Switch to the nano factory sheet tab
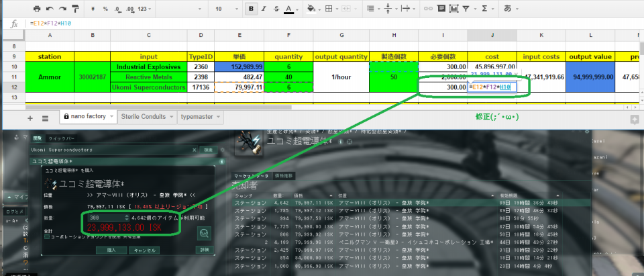The height and width of the screenshot is (276, 644). click(89, 117)
